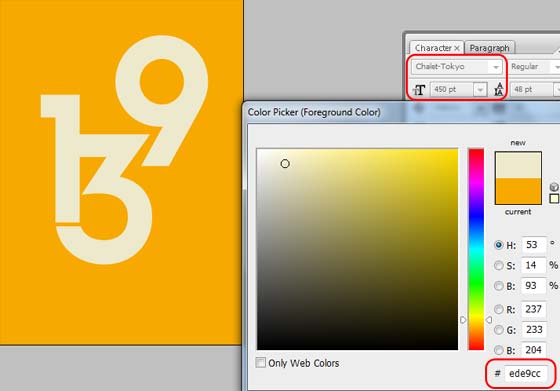Viewport: 560px width, 391px height.
Task: Switch to the Paragraph tab
Action: [x=489, y=48]
